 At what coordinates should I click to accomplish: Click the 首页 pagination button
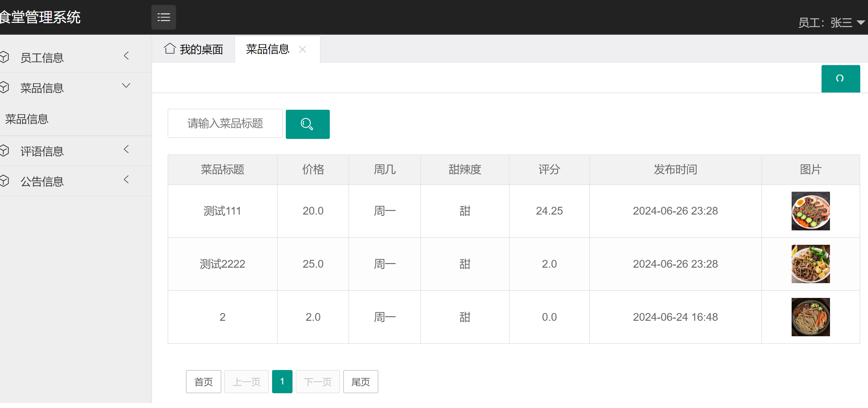point(203,381)
